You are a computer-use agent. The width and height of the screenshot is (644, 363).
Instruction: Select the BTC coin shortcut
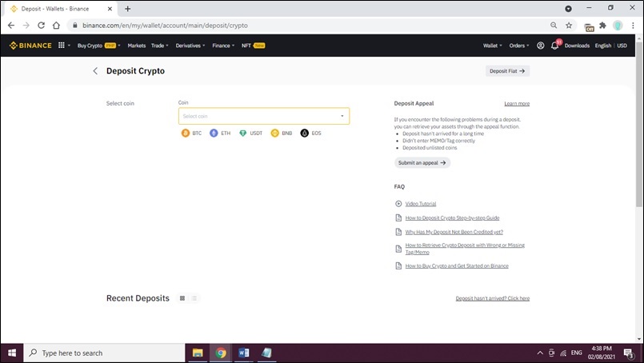click(x=191, y=133)
